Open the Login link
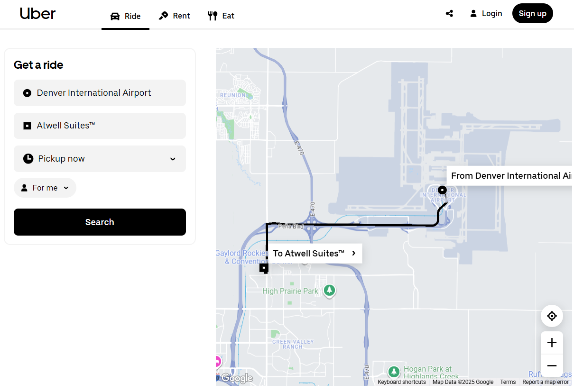The image size is (574, 392). 486,14
